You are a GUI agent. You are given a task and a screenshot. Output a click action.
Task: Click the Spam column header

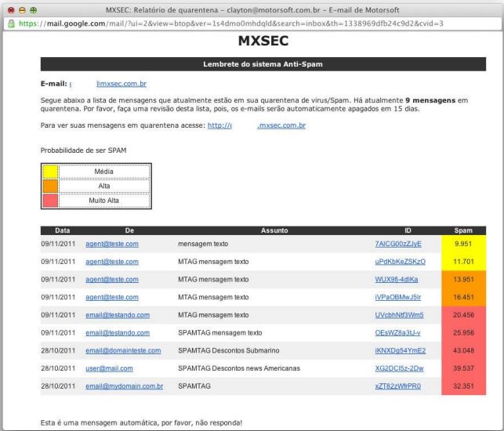[x=464, y=230]
